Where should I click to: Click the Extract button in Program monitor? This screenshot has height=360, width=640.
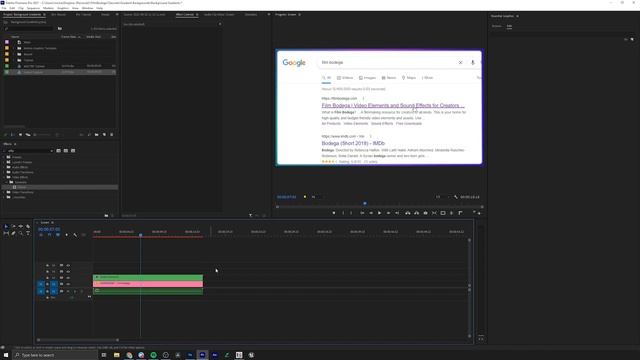click(416, 213)
